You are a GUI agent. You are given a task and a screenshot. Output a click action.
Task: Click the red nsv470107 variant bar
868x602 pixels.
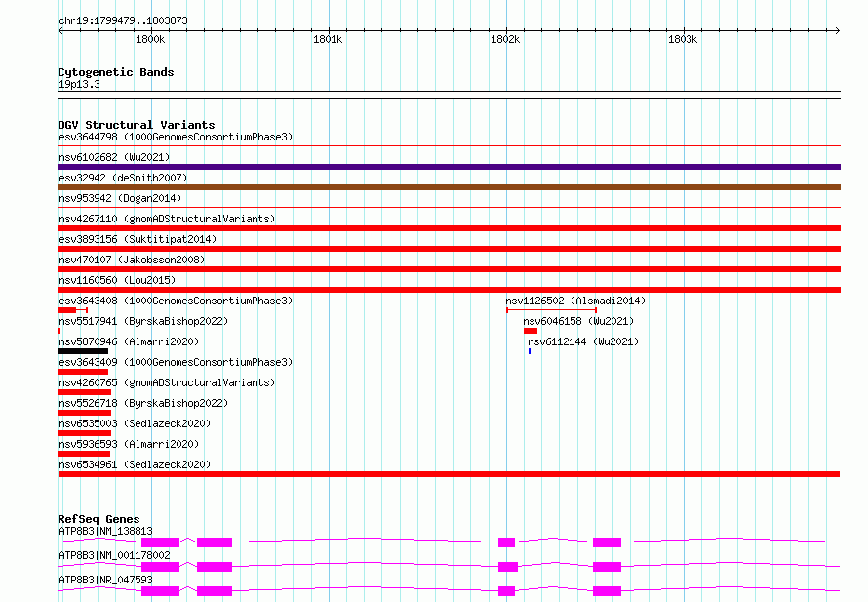tap(449, 269)
